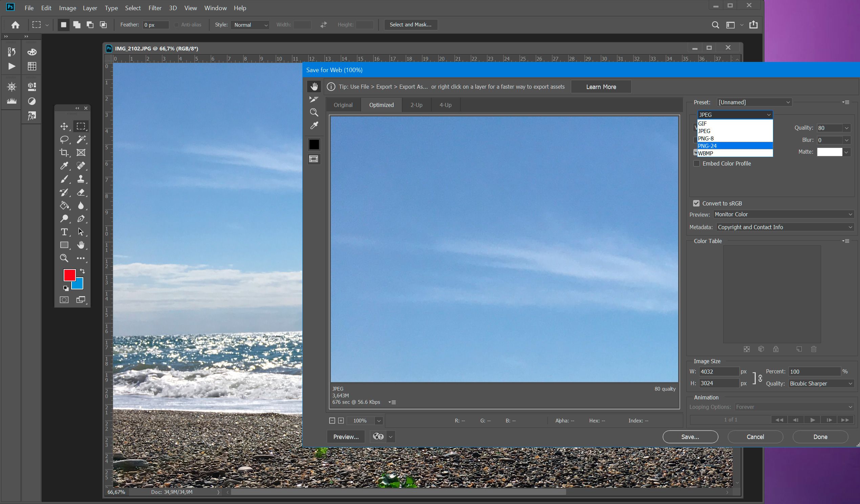Click the Lasso tool icon

[x=64, y=138]
